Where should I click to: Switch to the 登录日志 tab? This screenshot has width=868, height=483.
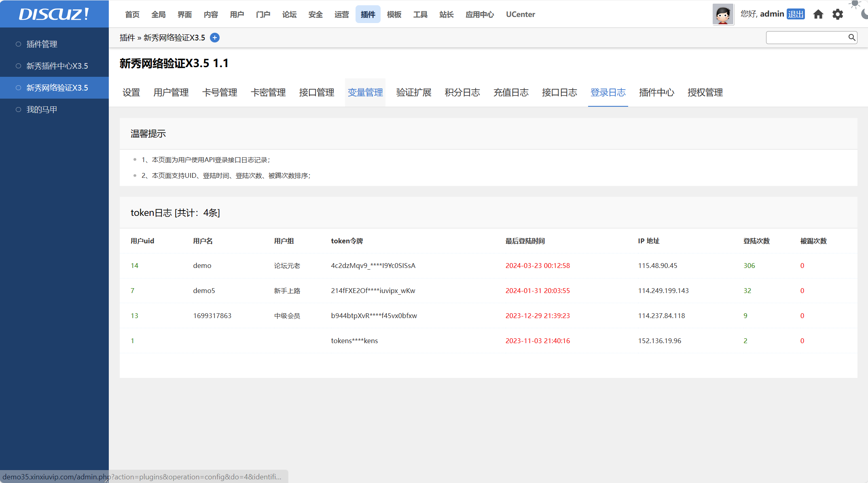[x=608, y=93]
